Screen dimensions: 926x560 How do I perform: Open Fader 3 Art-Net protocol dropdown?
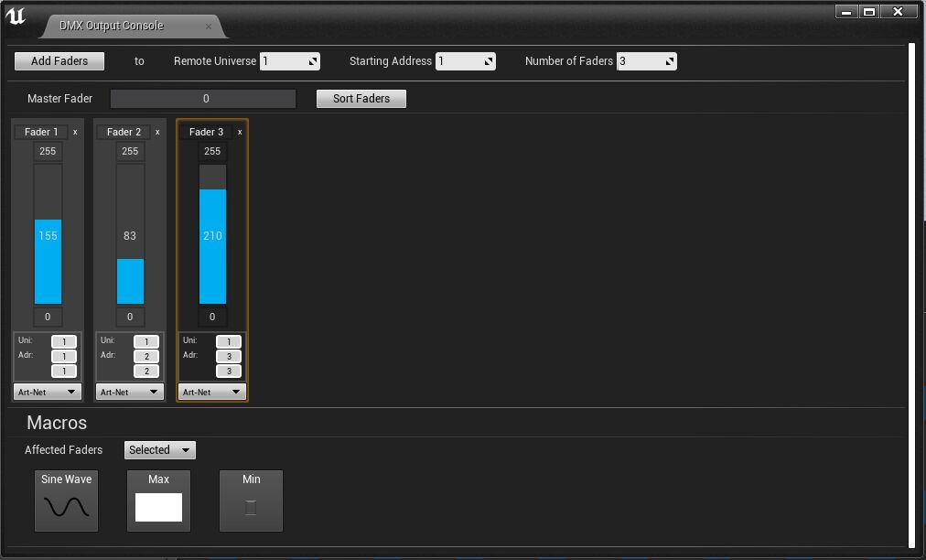coord(212,392)
